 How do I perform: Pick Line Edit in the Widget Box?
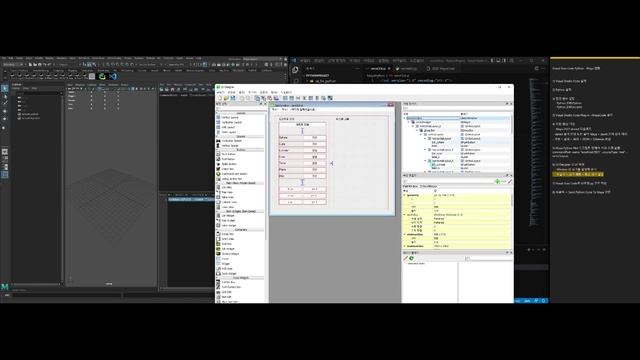pyautogui.click(x=227, y=292)
